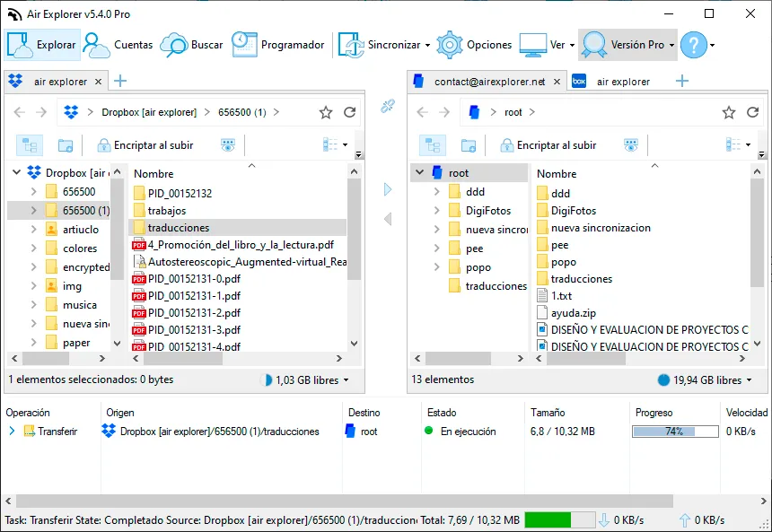Toggle linked browsing chain icon between panes

tap(388, 106)
